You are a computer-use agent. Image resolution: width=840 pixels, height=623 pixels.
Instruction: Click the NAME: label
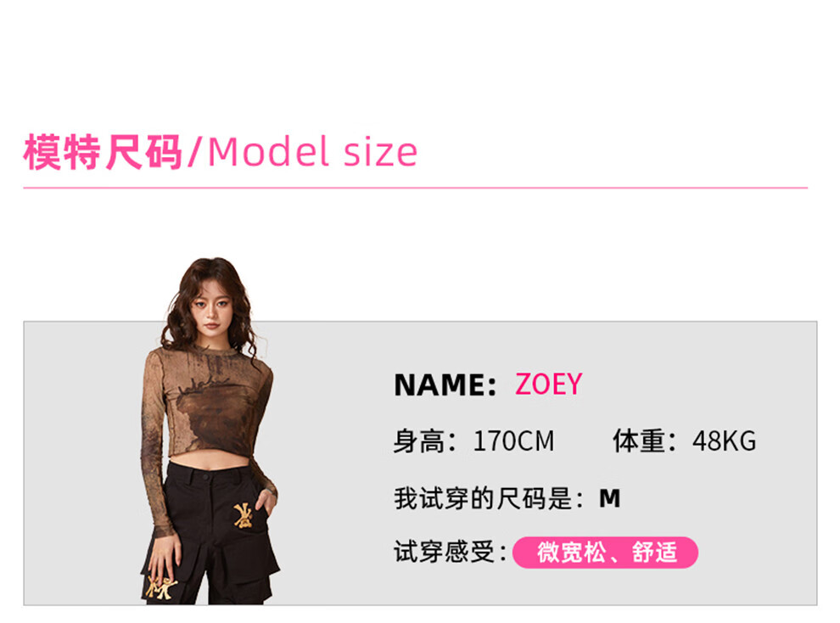[x=445, y=384]
